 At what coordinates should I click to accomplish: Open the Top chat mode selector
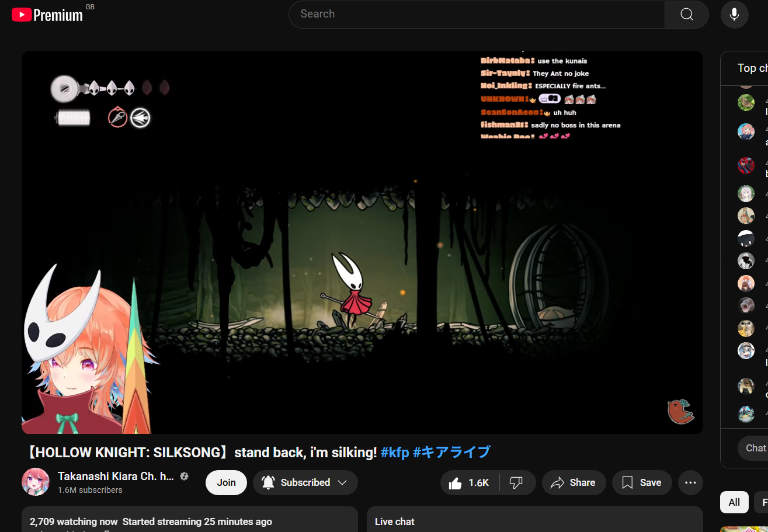(752, 68)
